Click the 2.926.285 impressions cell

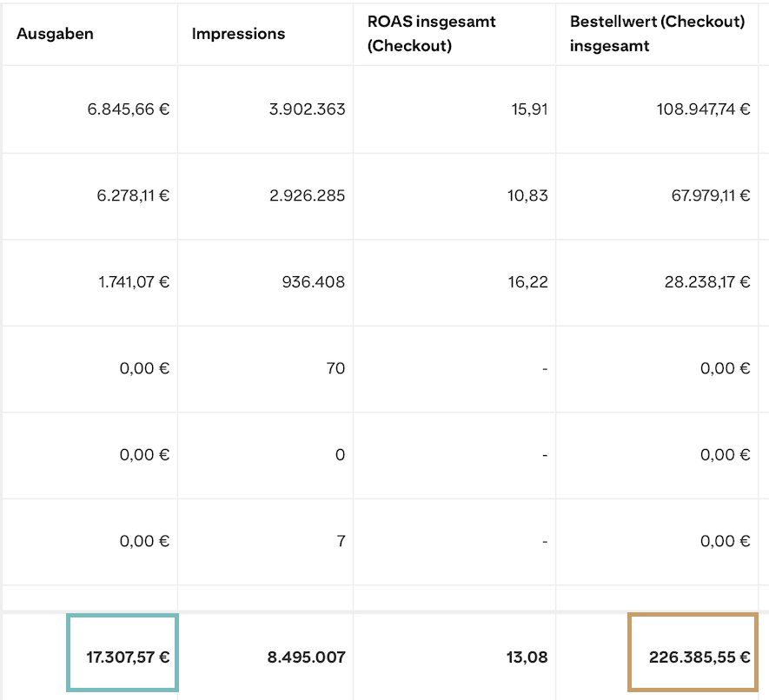point(307,195)
